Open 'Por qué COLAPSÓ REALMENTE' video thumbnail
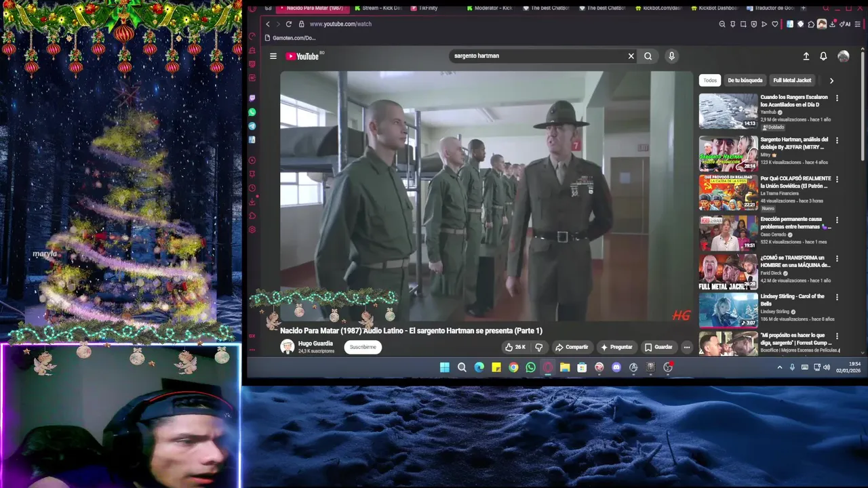 pyautogui.click(x=728, y=192)
